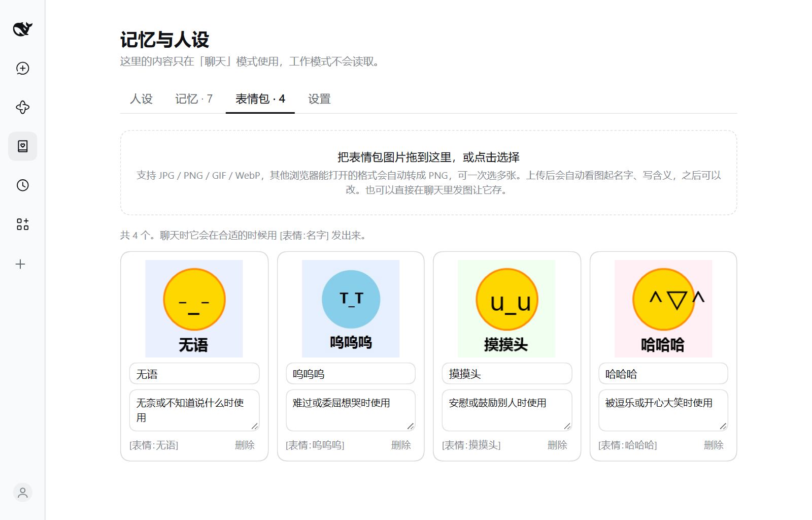This screenshot has width=812, height=520.
Task: Switch to the 人设 tab
Action: pyautogui.click(x=141, y=99)
